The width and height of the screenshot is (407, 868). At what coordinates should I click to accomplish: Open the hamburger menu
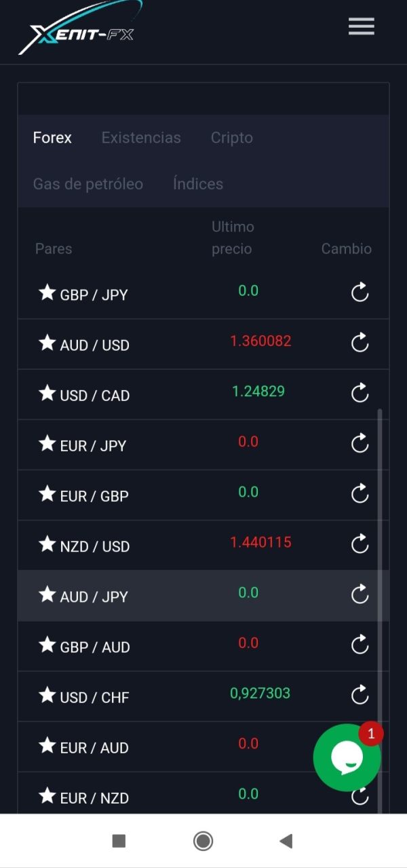361,26
